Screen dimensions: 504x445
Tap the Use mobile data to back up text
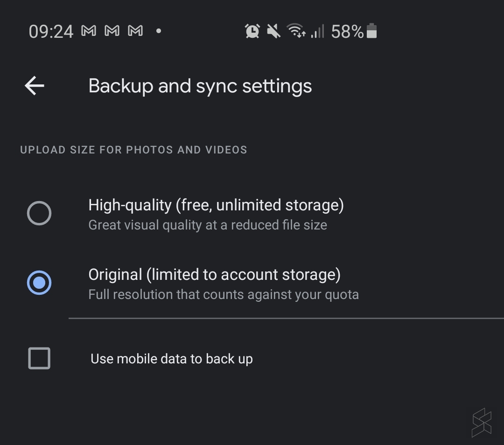[x=172, y=359]
